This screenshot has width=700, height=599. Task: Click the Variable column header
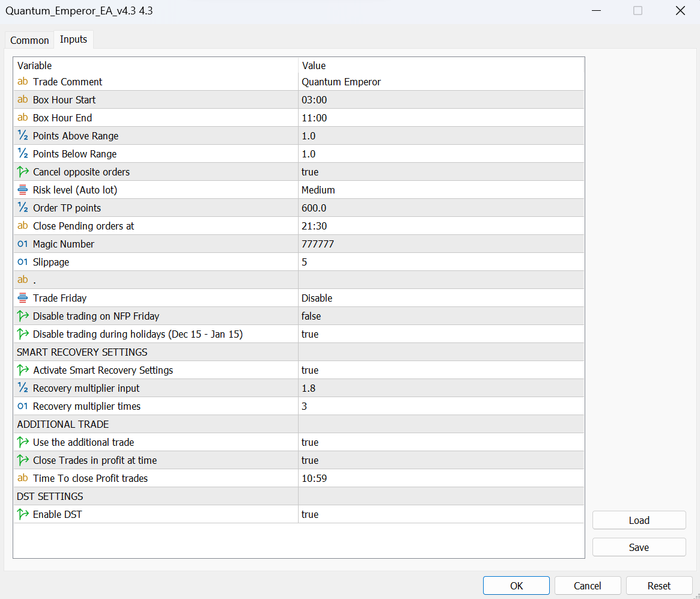156,65
